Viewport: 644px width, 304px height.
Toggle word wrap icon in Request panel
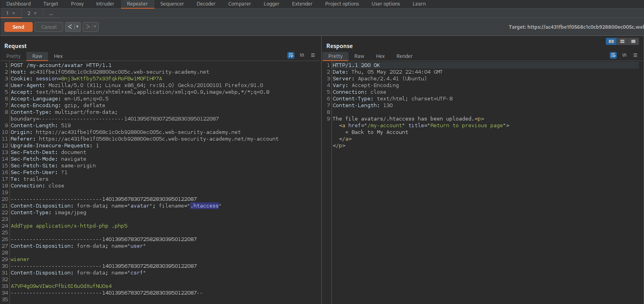click(291, 56)
